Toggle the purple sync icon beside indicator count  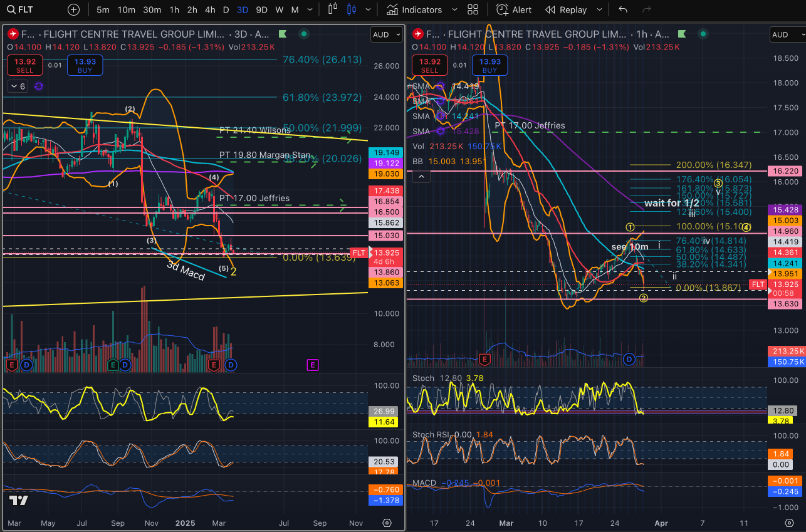pos(39,86)
